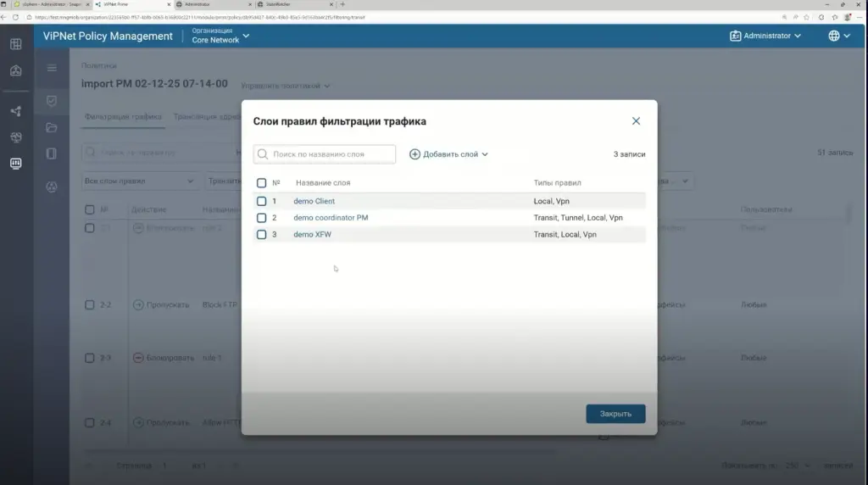
Task: Tick the demo coordinator PM checkbox
Action: coord(262,218)
